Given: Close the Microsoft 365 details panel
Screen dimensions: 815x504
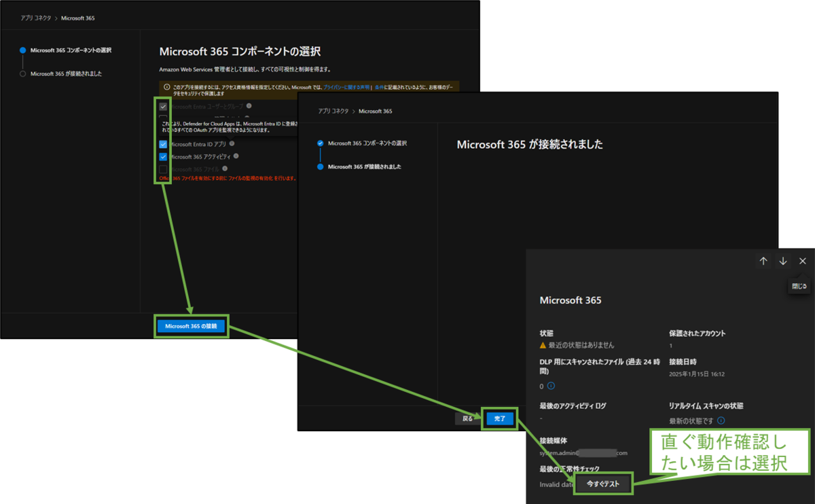Looking at the screenshot, I should pos(802,261).
